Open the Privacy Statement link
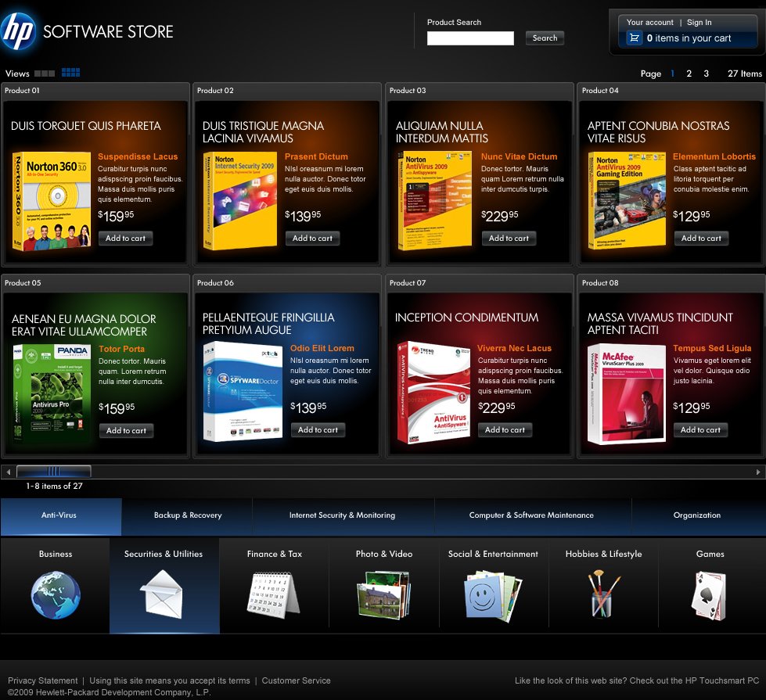Viewport: 766px width, 700px height. coord(42,680)
